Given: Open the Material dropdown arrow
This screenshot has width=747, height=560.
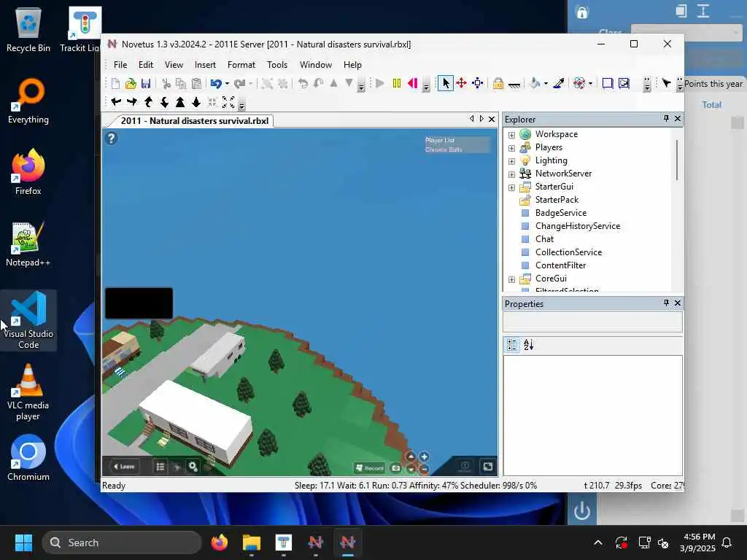Looking at the screenshot, I should (590, 84).
